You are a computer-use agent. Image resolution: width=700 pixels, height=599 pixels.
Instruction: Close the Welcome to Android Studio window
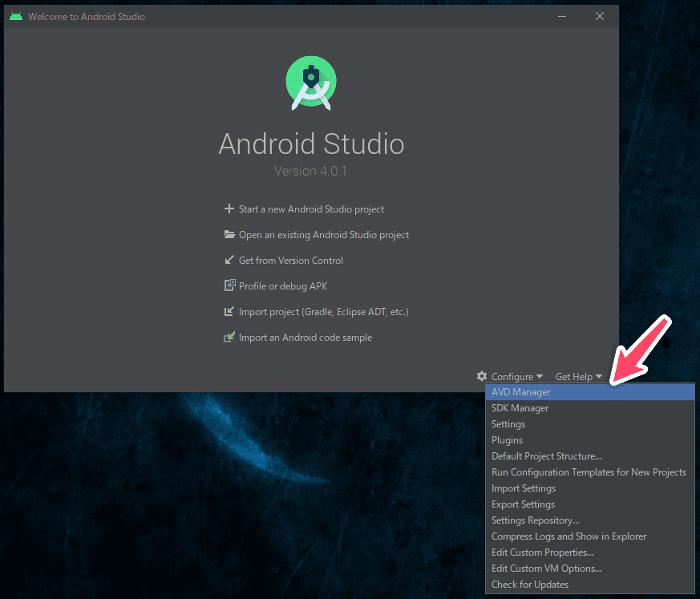point(600,17)
